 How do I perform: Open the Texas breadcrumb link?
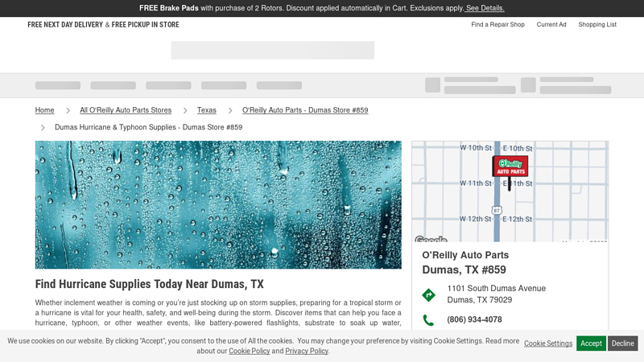[x=207, y=110]
